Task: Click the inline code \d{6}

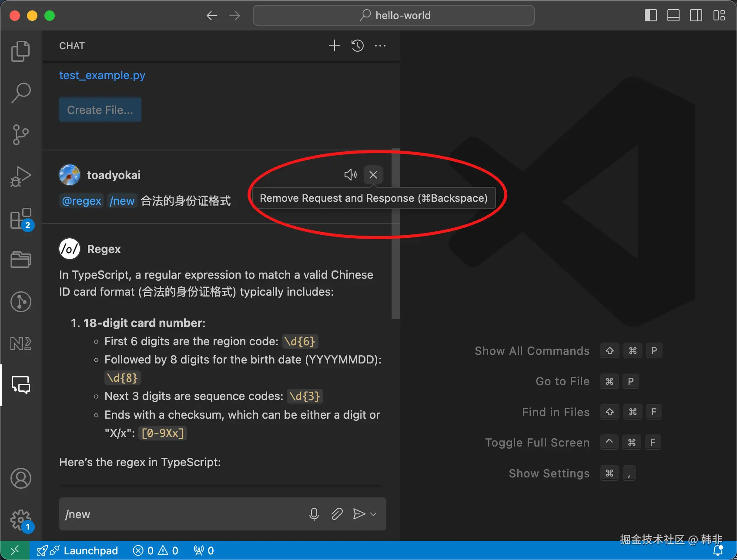Action: pyautogui.click(x=300, y=341)
